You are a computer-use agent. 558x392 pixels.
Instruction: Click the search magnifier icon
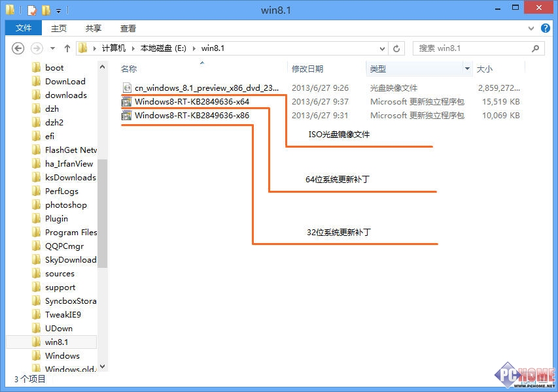535,48
